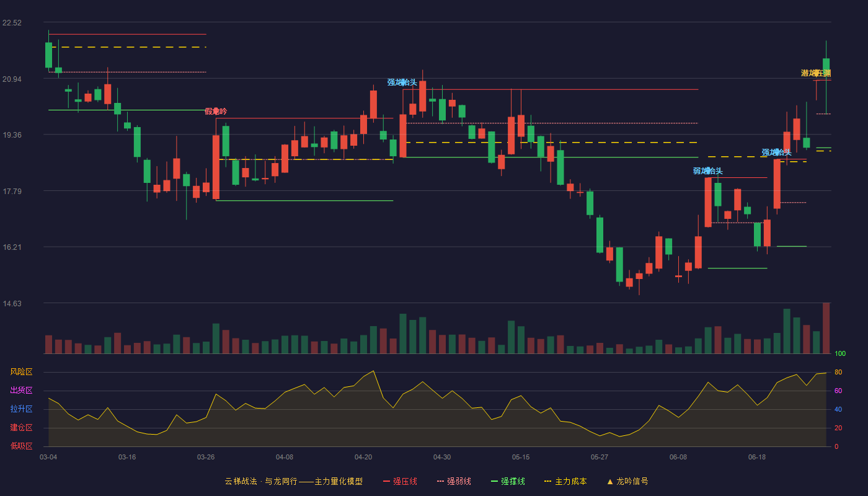This screenshot has height=496, width=868.
Task: Select the 潜龙在渊 signal label
Action: (816, 73)
